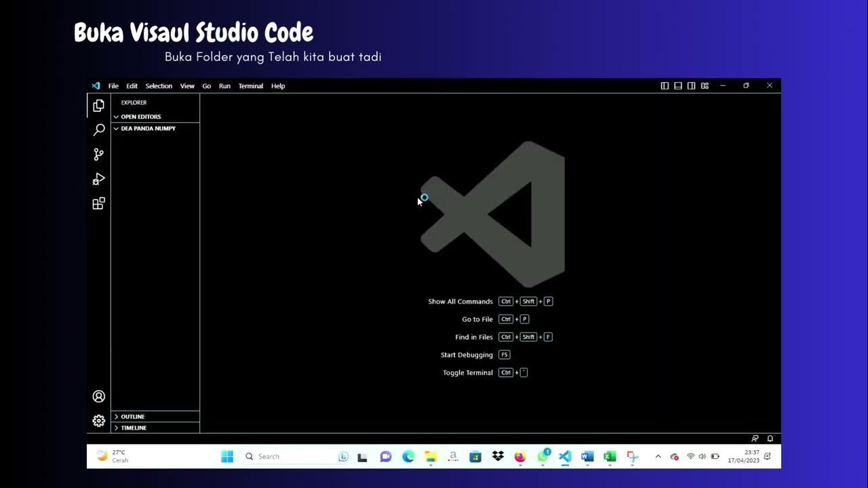
Task: Toggle the secondary side bar layout icon
Action: pyautogui.click(x=691, y=86)
